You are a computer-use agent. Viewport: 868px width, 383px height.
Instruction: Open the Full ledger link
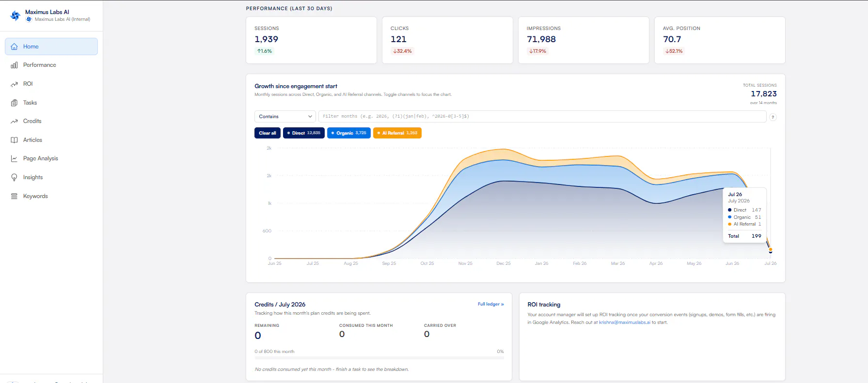click(490, 304)
